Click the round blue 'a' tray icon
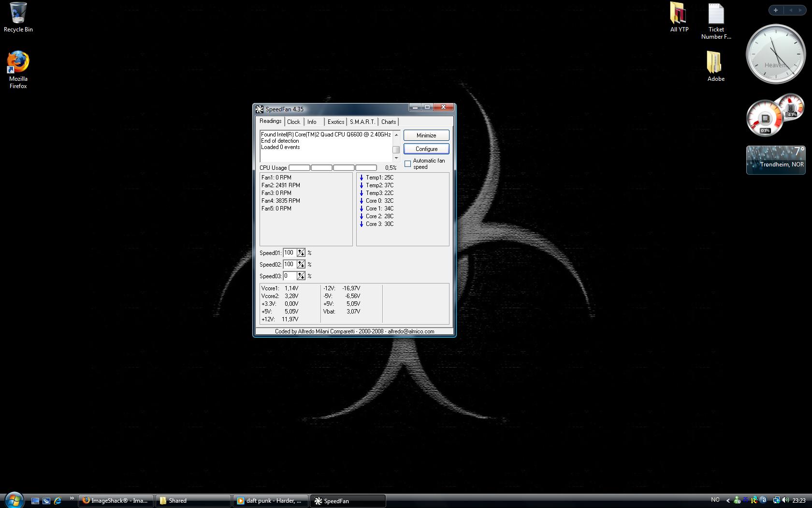 coord(763,500)
